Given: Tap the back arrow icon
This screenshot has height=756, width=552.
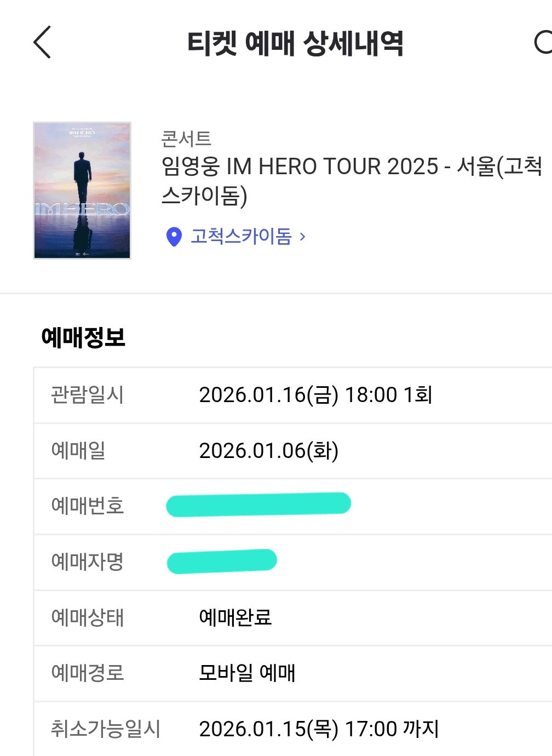Looking at the screenshot, I should click(42, 42).
